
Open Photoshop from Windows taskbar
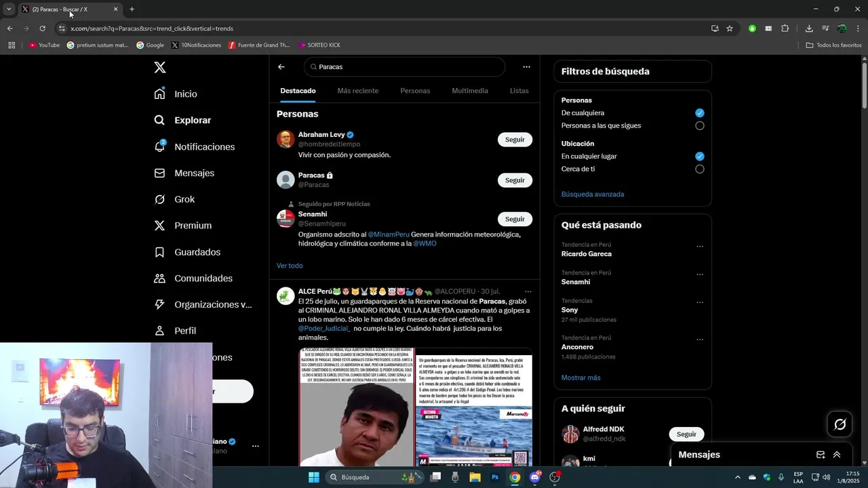click(x=495, y=477)
